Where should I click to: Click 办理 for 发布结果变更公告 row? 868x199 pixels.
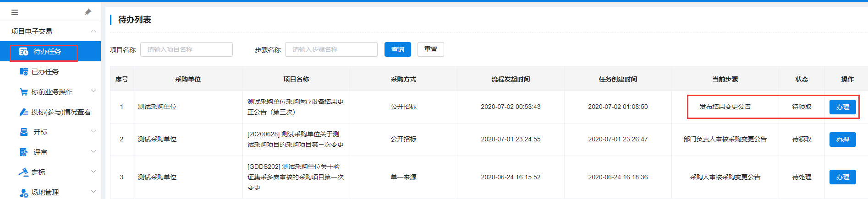click(842, 107)
